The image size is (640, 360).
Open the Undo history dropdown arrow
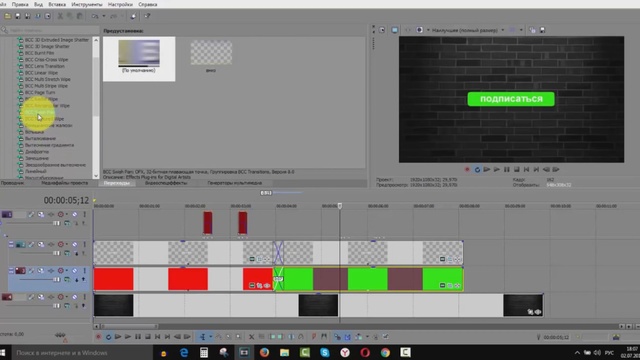104,16
